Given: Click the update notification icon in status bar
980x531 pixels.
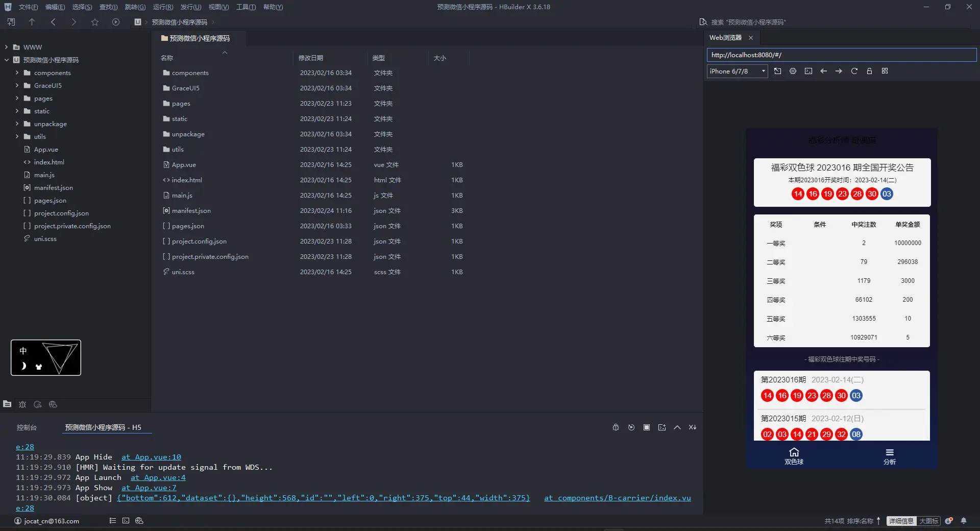Looking at the screenshot, I should tap(949, 521).
